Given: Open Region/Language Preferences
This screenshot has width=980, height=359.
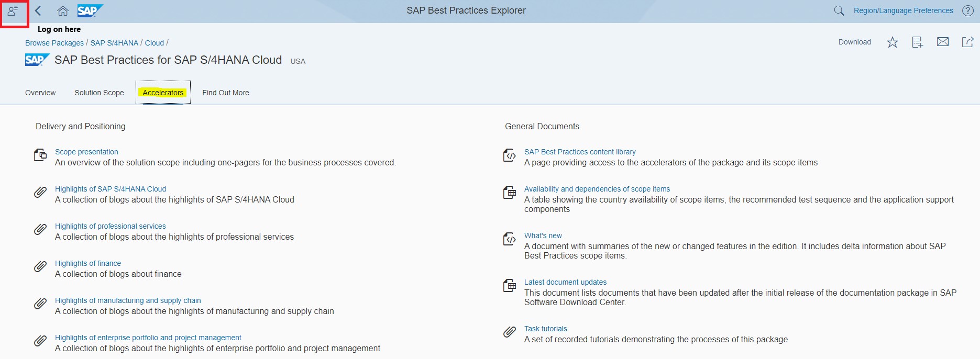Looking at the screenshot, I should click(x=903, y=10).
